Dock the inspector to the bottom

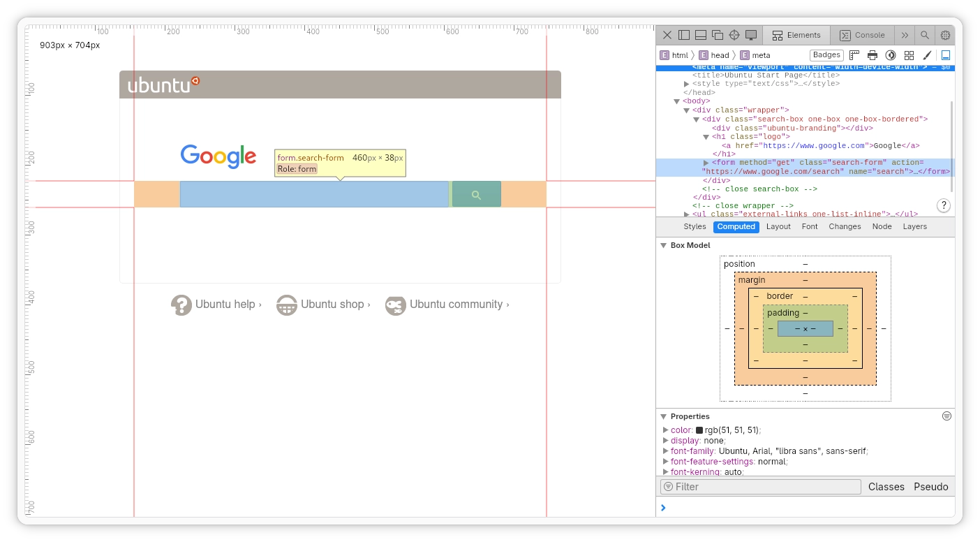tap(701, 35)
